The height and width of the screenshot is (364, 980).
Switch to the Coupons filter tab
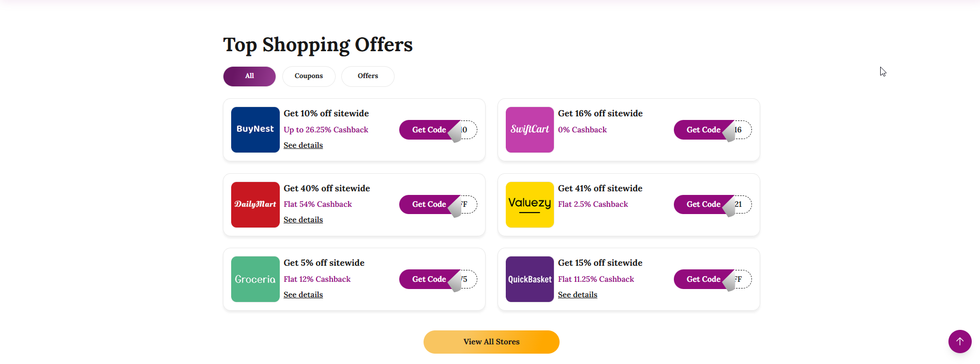[309, 77]
